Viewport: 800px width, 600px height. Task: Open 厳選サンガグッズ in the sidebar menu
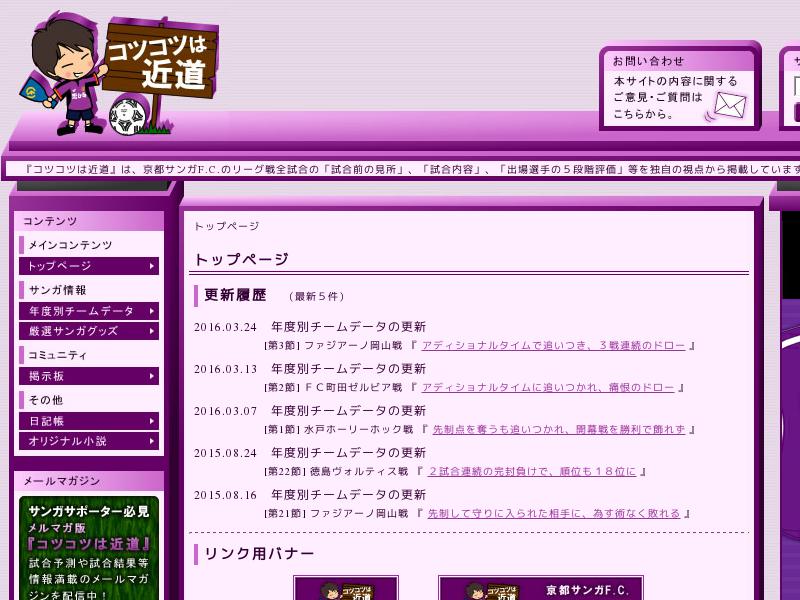pos(89,331)
